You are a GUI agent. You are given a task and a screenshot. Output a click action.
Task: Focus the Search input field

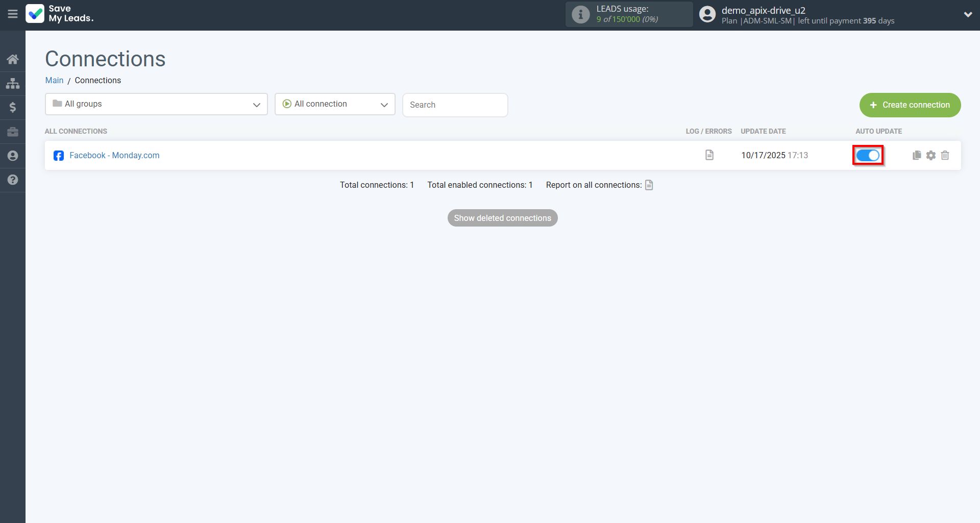point(455,105)
